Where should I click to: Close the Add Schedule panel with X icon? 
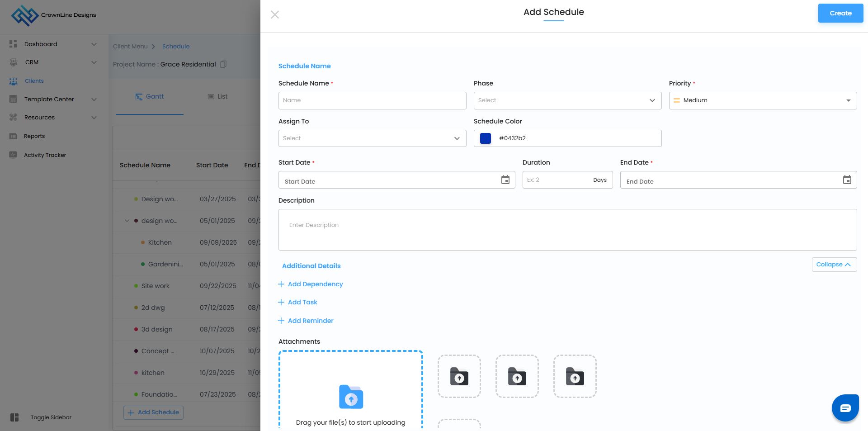click(275, 14)
